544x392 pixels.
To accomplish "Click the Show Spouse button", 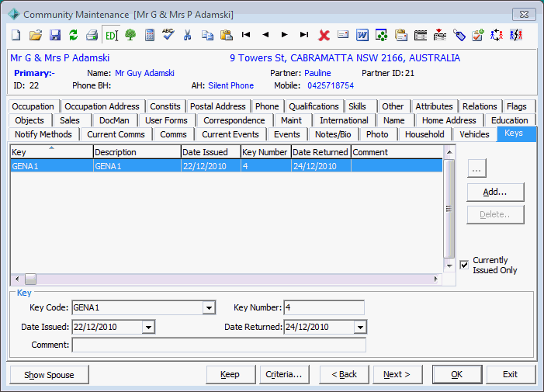I will coord(49,375).
